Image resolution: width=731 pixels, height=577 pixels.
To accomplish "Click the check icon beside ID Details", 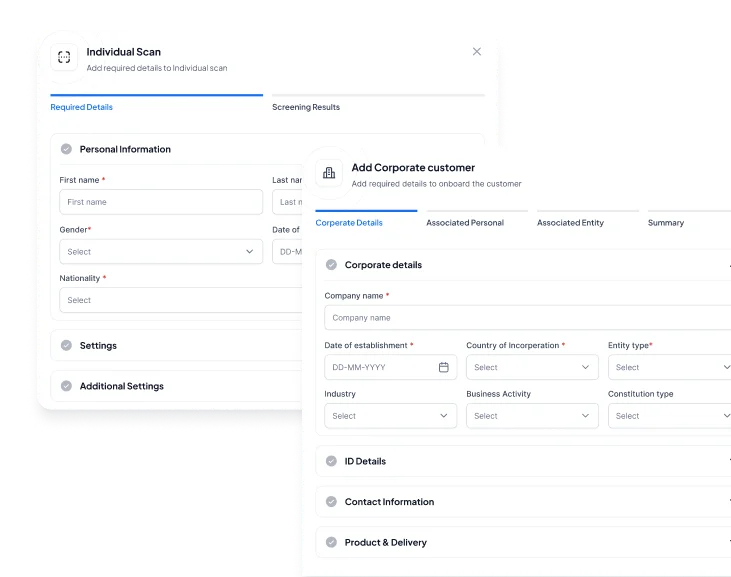I will pos(331,461).
